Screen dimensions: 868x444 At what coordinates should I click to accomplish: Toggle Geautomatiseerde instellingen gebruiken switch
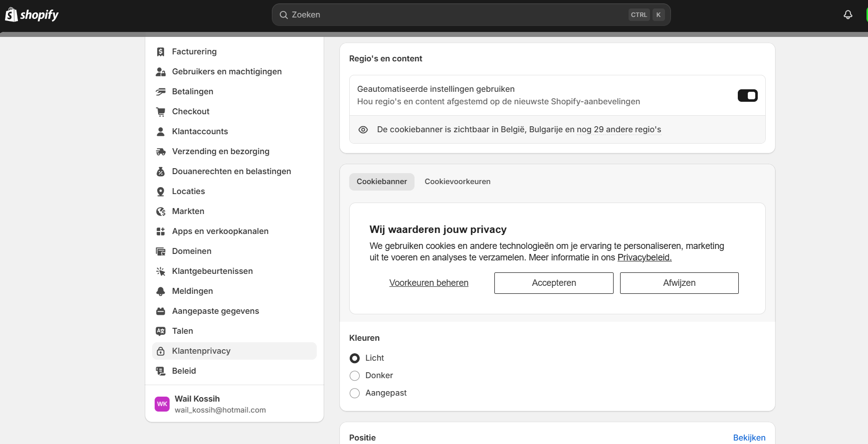[x=747, y=95]
